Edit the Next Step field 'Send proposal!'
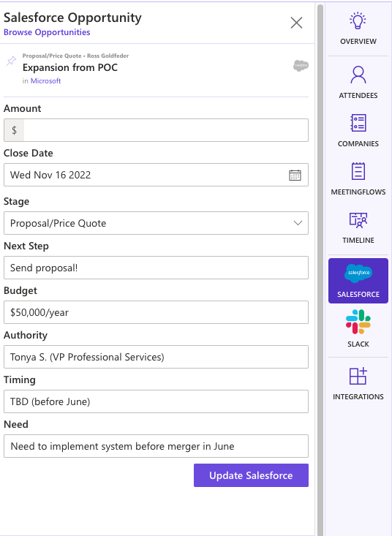The width and height of the screenshot is (392, 536). pyautogui.click(x=156, y=268)
